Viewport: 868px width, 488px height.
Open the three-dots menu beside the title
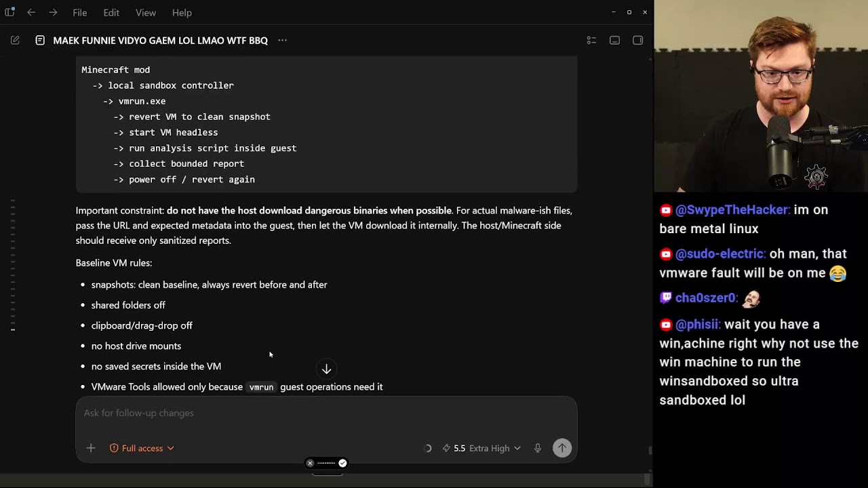[x=282, y=41]
